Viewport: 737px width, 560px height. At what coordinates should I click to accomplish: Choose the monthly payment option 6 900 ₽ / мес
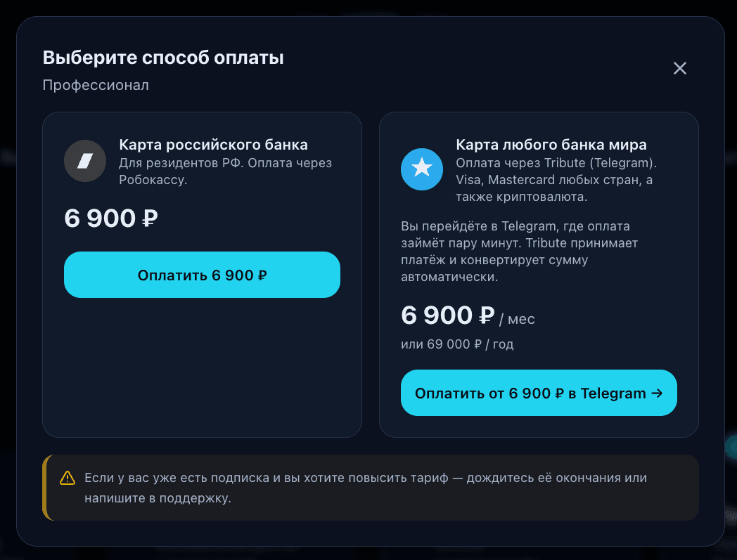pos(468,315)
